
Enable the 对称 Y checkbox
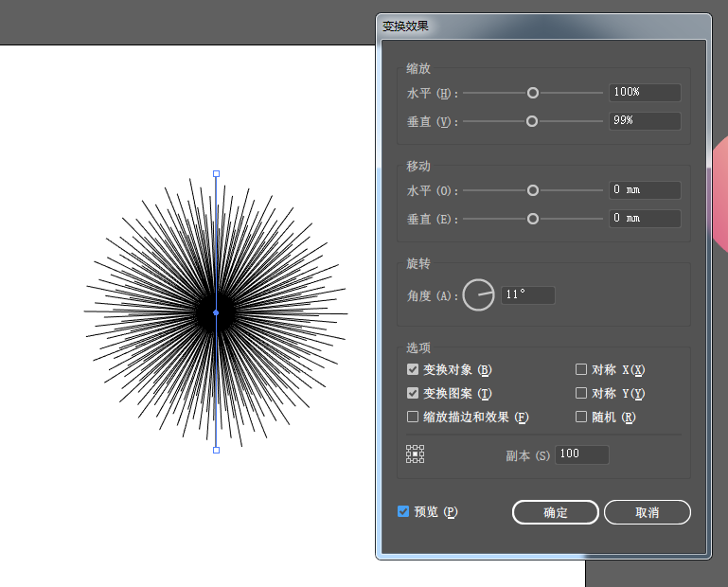tap(581, 393)
